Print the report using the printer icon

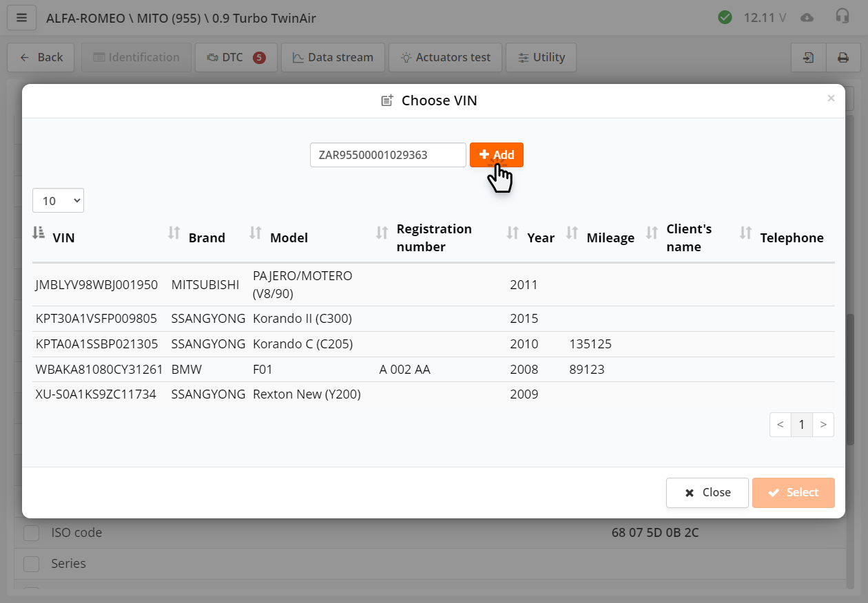coord(843,58)
